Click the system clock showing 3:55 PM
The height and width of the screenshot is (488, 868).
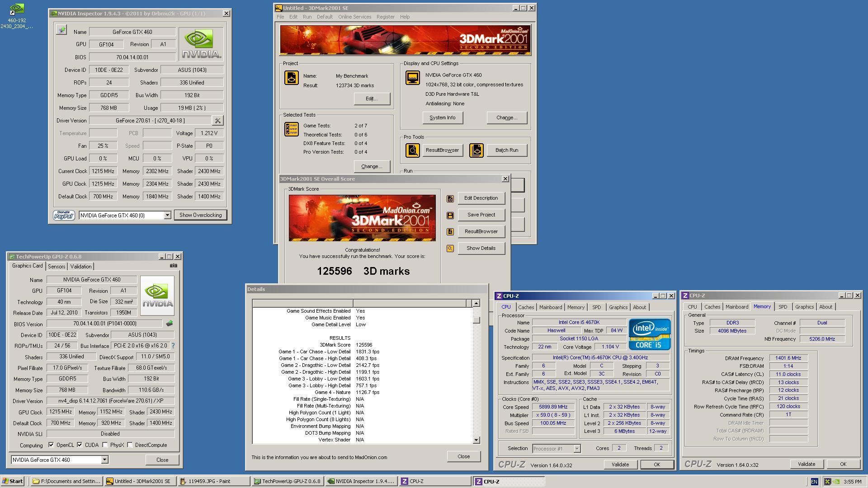tap(852, 482)
